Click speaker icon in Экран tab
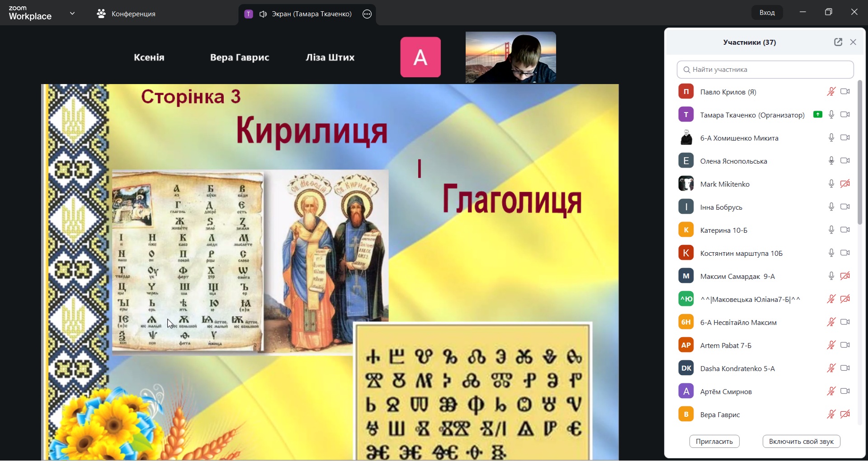 263,14
